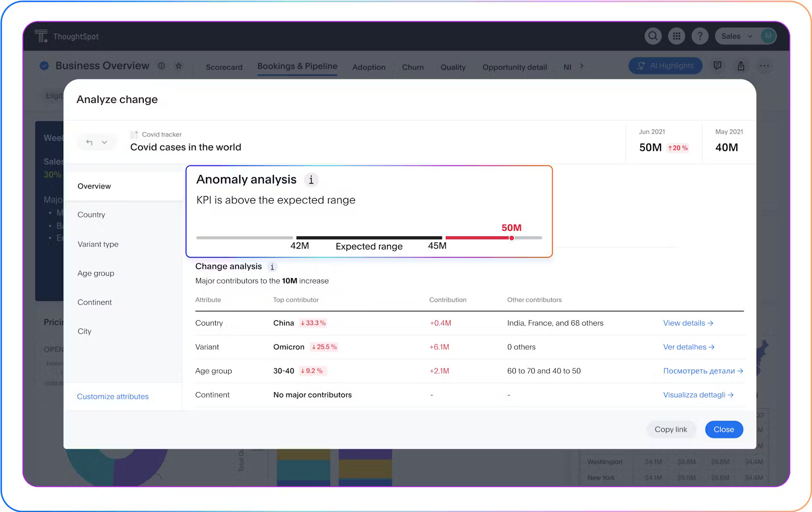The image size is (812, 512).
Task: Click the Close button
Action: 724,429
